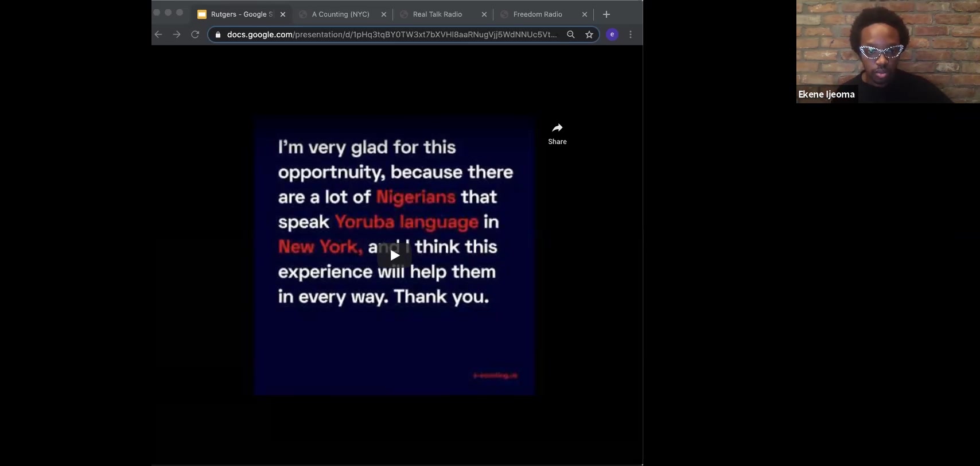
Task: Select Ekene Ijeoma's webcam thumbnail
Action: 888,52
